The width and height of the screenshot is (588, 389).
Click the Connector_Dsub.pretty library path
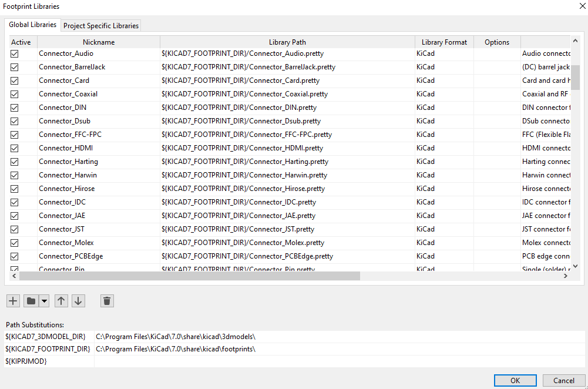[x=288, y=121]
